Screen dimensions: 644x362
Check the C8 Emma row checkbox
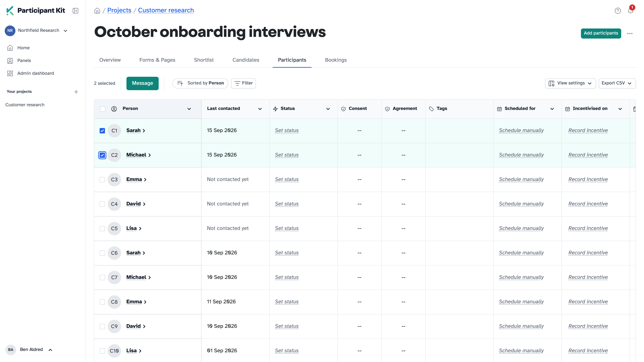point(102,302)
